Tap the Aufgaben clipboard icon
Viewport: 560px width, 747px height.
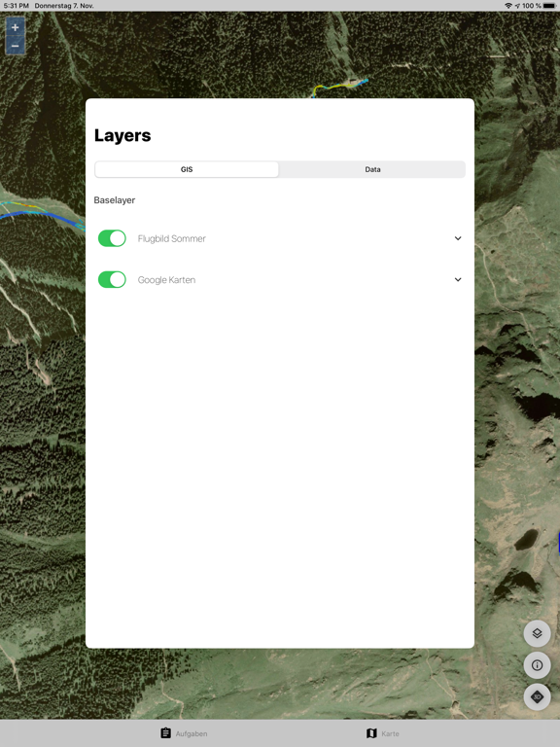165,733
